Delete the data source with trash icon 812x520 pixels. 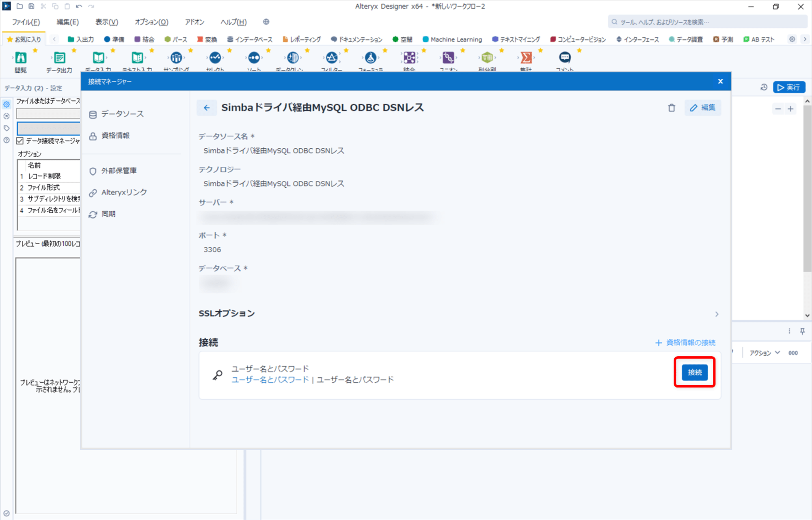pyautogui.click(x=672, y=108)
